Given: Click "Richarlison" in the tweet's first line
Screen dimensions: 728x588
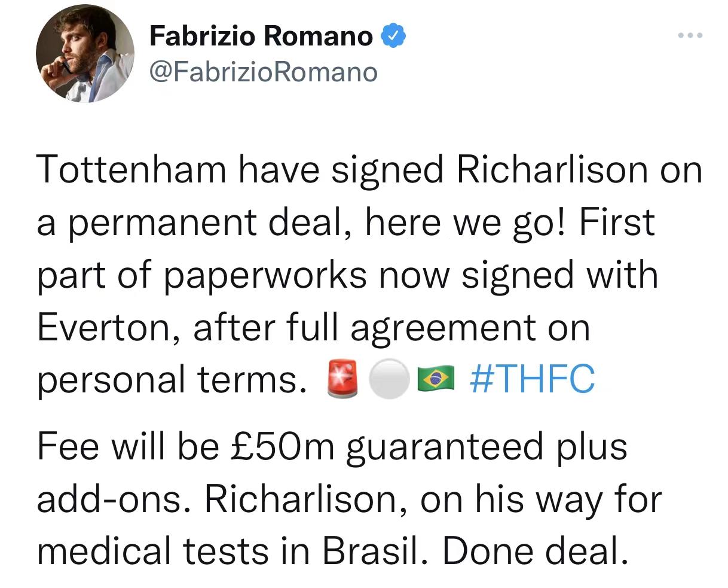Looking at the screenshot, I should [x=552, y=170].
